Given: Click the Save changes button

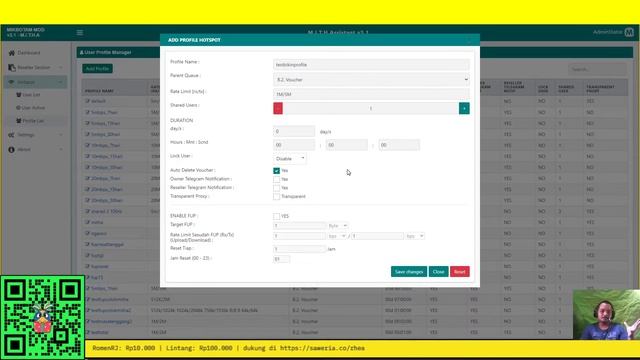Looking at the screenshot, I should [x=409, y=272].
